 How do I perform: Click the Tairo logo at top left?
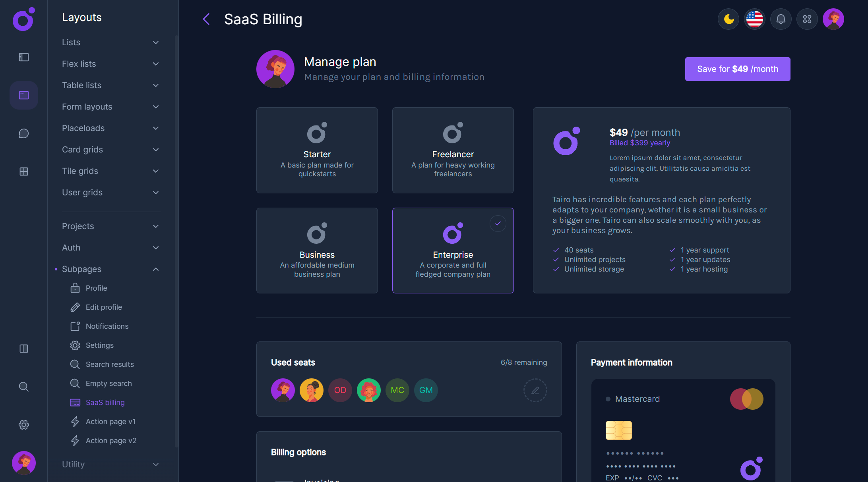[23, 19]
